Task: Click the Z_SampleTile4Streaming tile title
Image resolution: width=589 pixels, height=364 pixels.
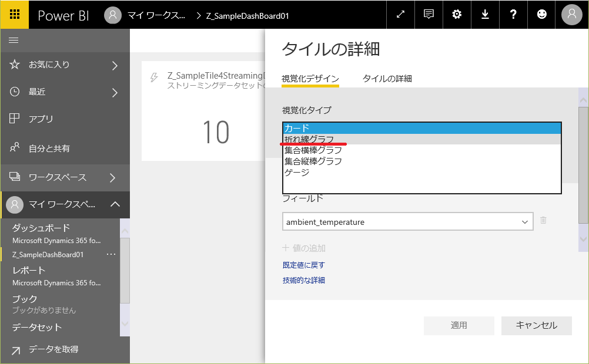Action: click(x=216, y=76)
